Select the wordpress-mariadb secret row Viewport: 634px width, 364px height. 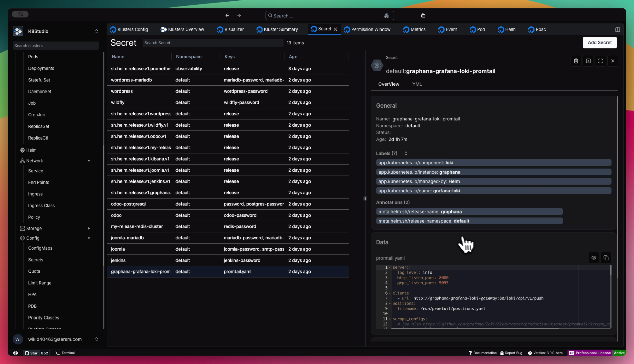coord(228,80)
